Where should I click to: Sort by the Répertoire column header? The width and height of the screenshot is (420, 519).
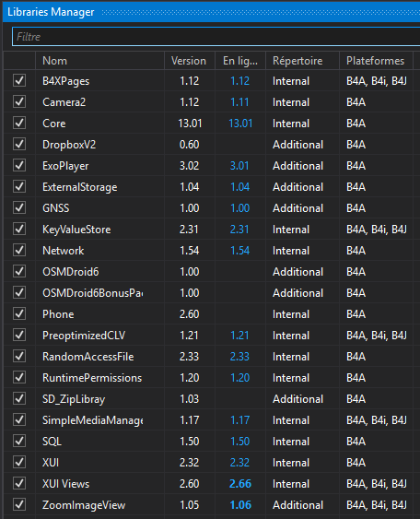(302, 61)
